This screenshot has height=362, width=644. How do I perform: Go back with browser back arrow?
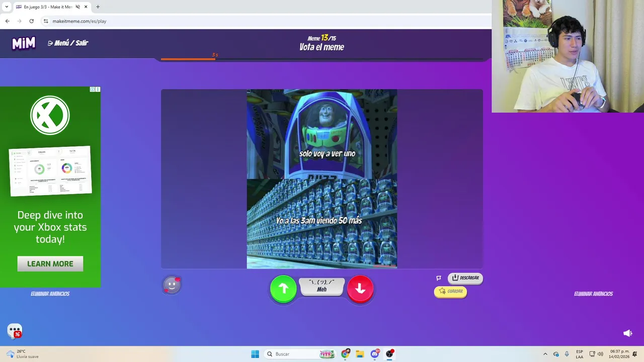(x=8, y=21)
